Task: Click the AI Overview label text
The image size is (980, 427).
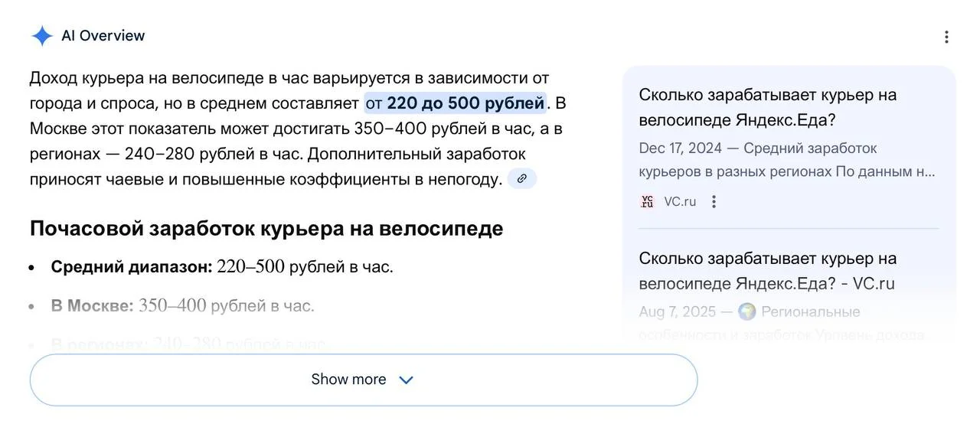Action: (103, 36)
